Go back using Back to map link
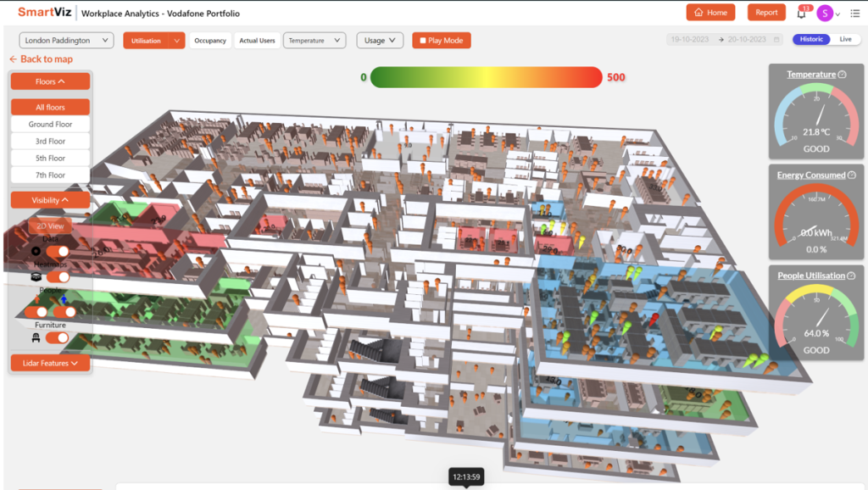The height and width of the screenshot is (490, 868). click(x=41, y=59)
